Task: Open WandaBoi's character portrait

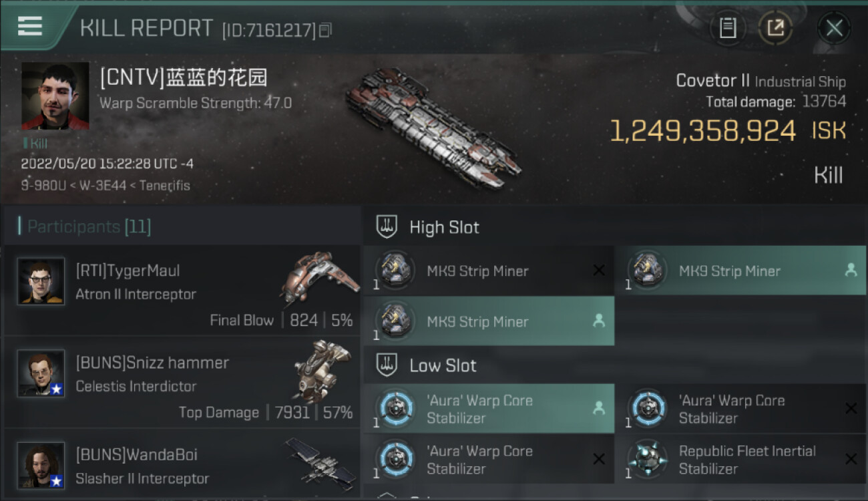Action: click(x=41, y=465)
